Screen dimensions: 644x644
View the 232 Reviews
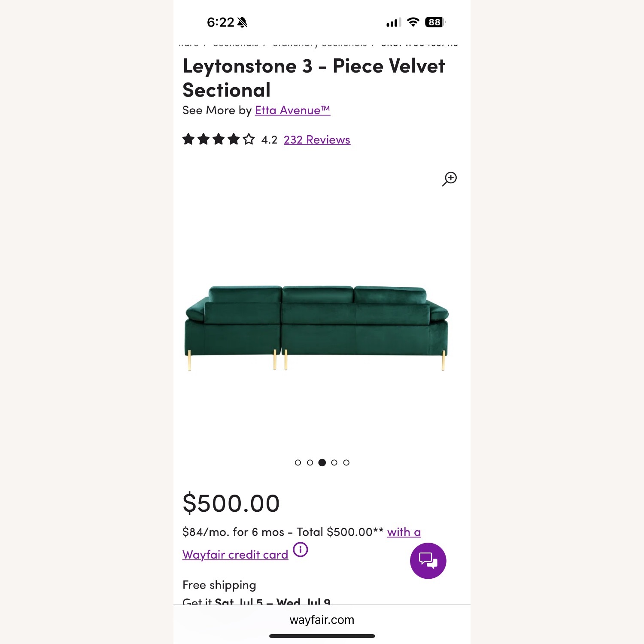316,140
